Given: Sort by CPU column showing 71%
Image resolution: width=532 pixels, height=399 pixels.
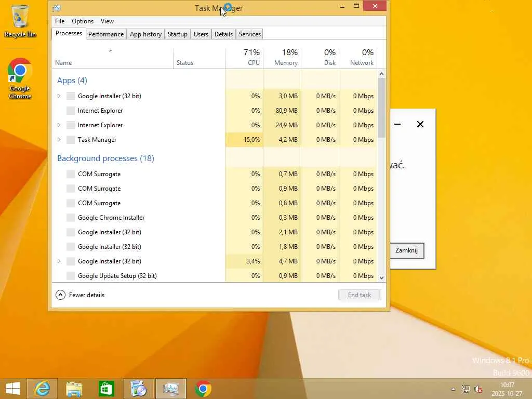Looking at the screenshot, I should click(x=244, y=57).
